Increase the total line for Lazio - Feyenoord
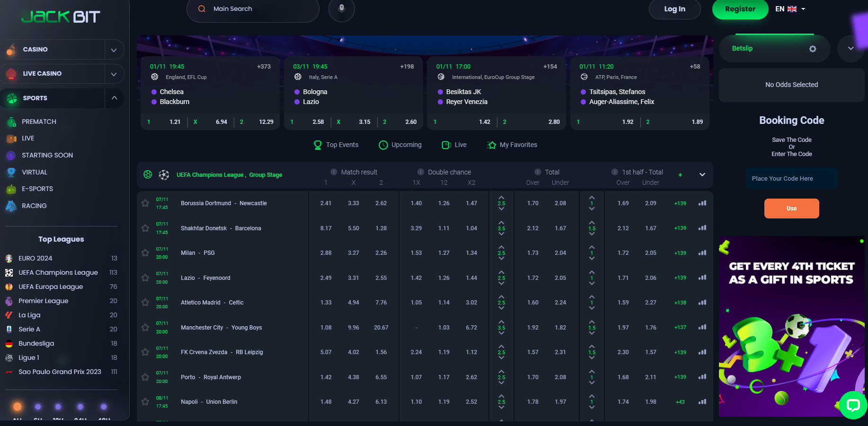 501,272
